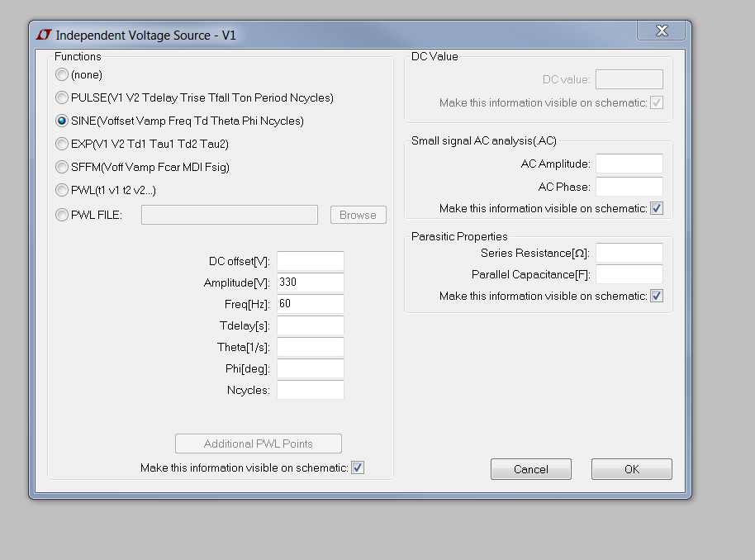Click the LTspice logo icon in title bar
Image resolution: width=755 pixels, height=560 pixels.
pos(44,35)
